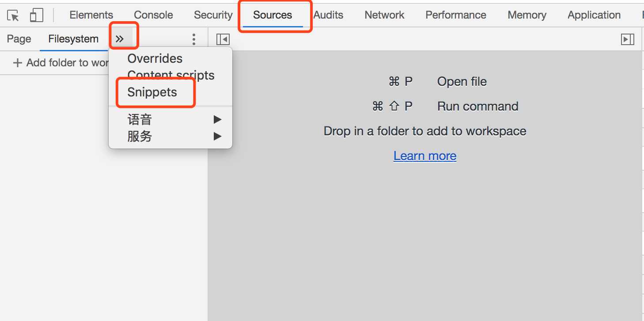The image size is (644, 321).
Task: Open the Performance tab
Action: coord(456,15)
